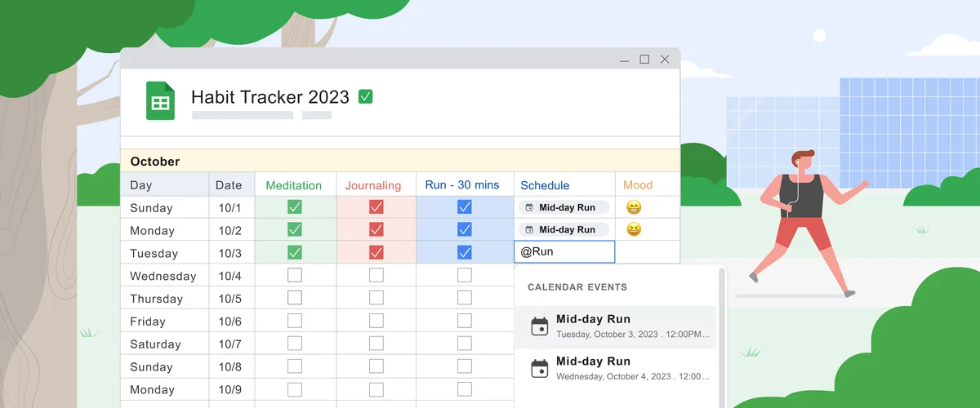980x408 pixels.
Task: Click the scrollbar of the calendar events popup
Action: pyautogui.click(x=722, y=338)
